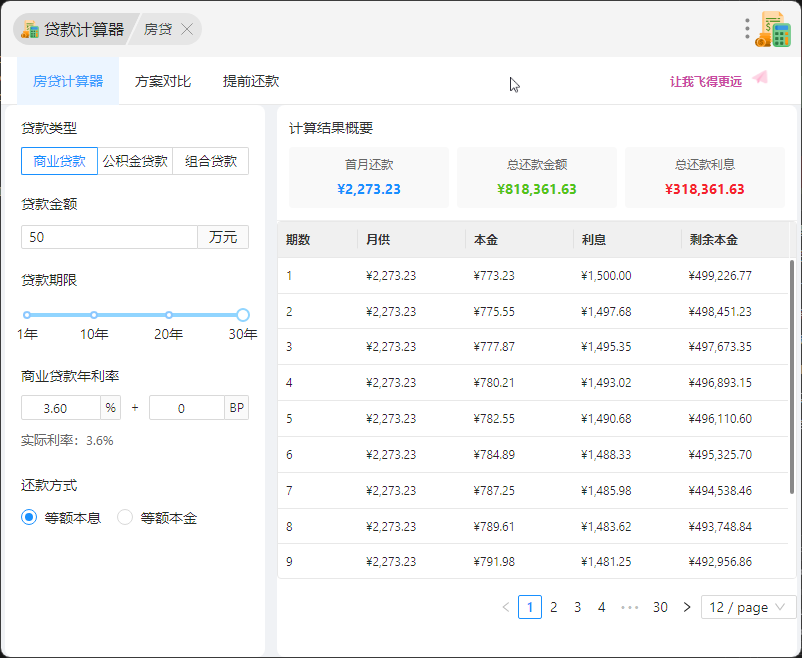Click interest cell ¥1,495.35 in period 3
This screenshot has height=658, width=802.
(x=606, y=347)
